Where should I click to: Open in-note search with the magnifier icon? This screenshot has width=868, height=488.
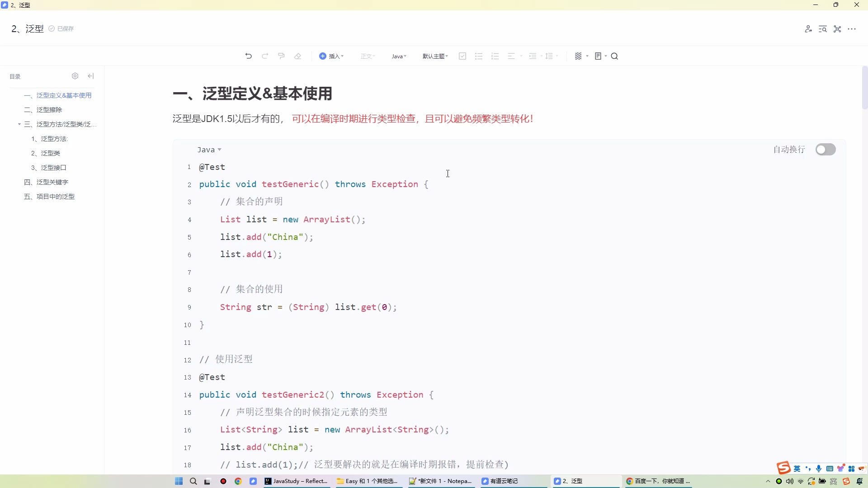pyautogui.click(x=614, y=56)
